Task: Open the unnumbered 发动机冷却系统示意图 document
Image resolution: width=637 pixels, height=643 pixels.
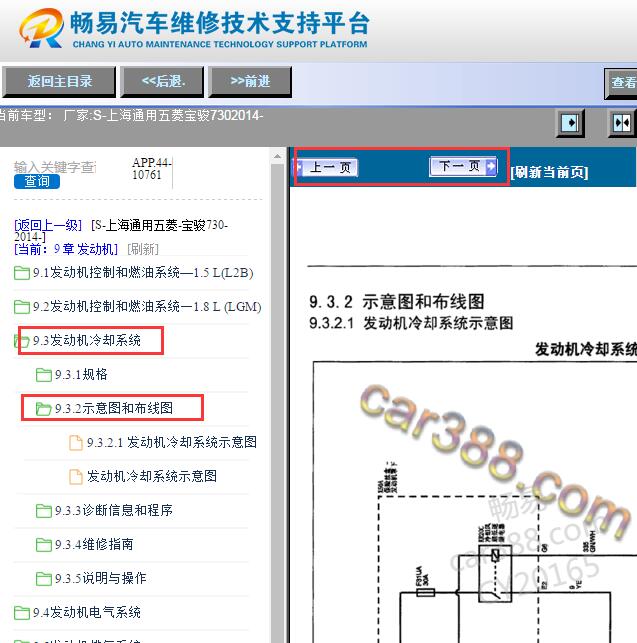Action: (152, 476)
